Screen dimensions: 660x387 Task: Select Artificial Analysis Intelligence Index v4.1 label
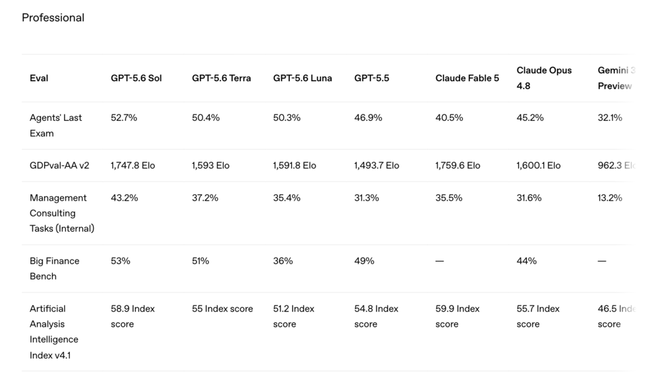tap(54, 332)
